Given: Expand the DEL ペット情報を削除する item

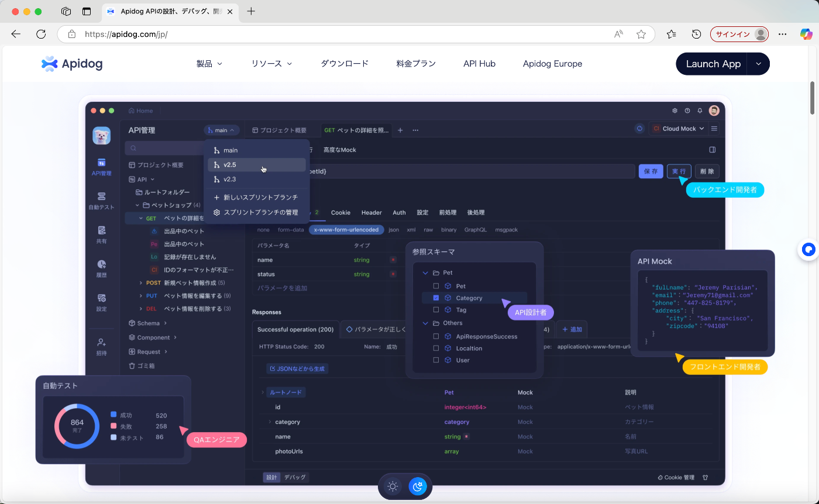Looking at the screenshot, I should click(141, 308).
